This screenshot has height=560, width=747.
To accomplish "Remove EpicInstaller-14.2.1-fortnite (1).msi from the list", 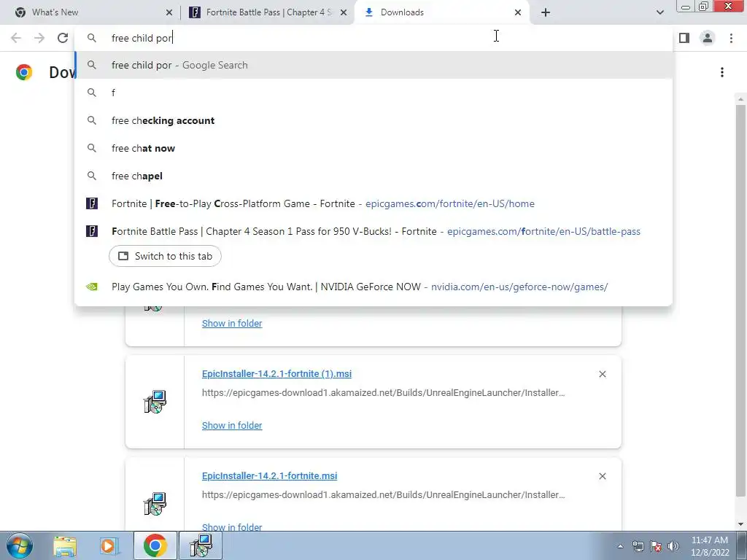I will point(602,374).
